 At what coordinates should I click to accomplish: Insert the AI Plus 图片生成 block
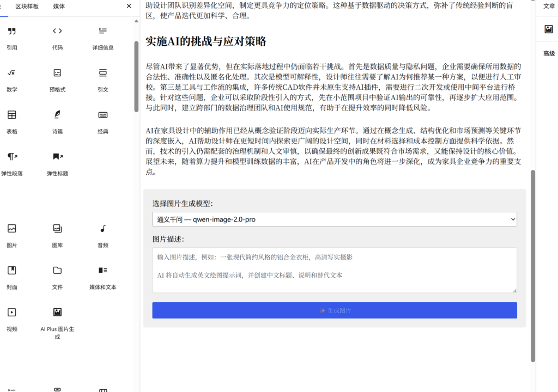[57, 319]
